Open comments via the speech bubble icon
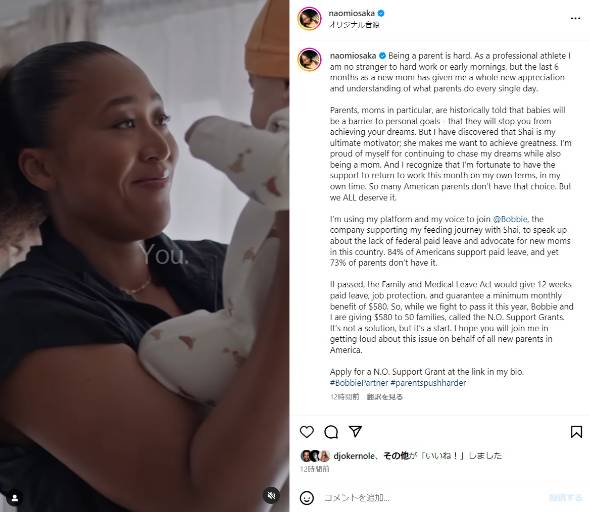This screenshot has width=590, height=512. coord(331,432)
